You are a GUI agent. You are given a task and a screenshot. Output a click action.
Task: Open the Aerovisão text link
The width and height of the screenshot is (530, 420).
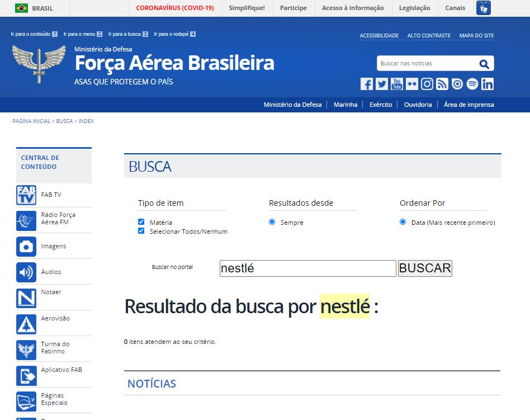(x=55, y=318)
